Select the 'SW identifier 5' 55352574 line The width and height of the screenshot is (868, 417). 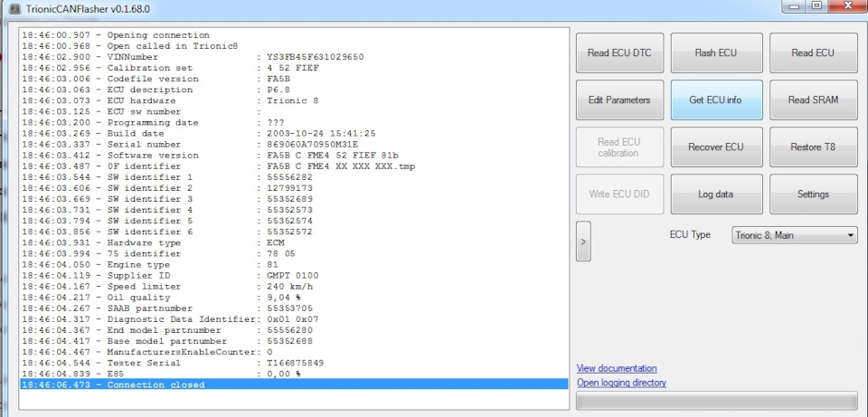pos(294,221)
